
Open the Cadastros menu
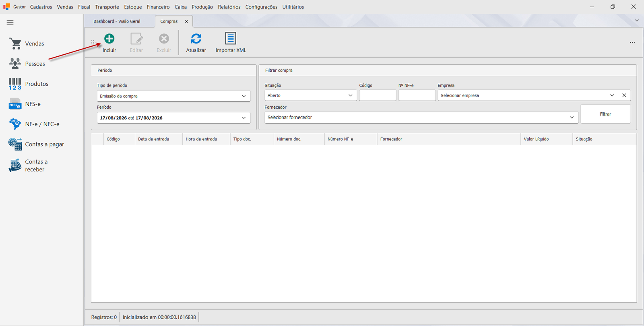(41, 7)
